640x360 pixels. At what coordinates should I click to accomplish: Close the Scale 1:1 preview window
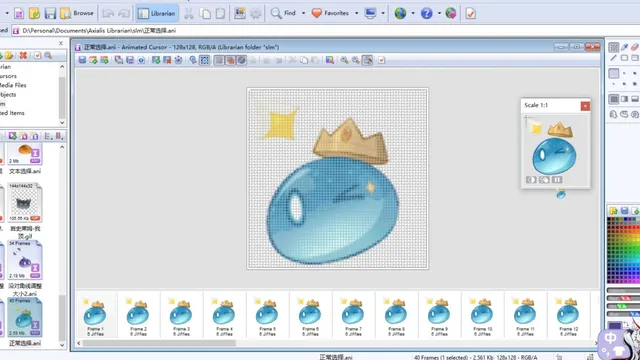[x=585, y=106]
